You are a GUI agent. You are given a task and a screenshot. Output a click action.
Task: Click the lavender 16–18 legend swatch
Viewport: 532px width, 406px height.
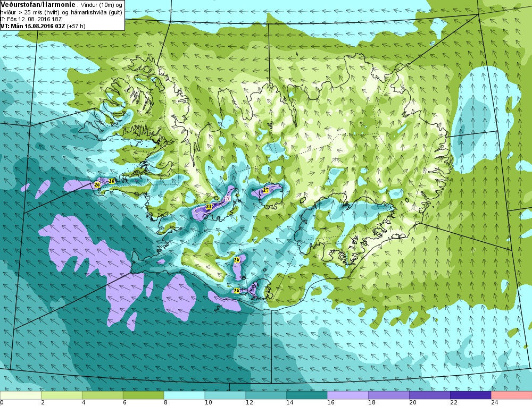tap(348, 395)
